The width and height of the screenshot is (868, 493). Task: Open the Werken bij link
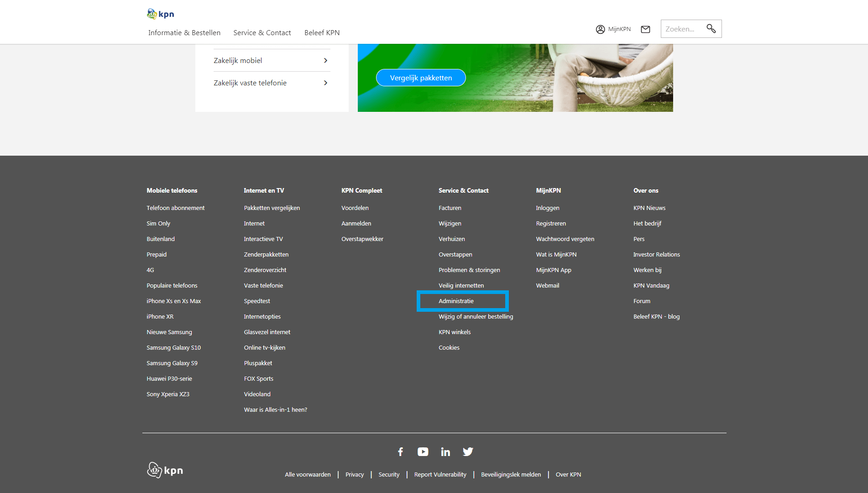tap(648, 270)
